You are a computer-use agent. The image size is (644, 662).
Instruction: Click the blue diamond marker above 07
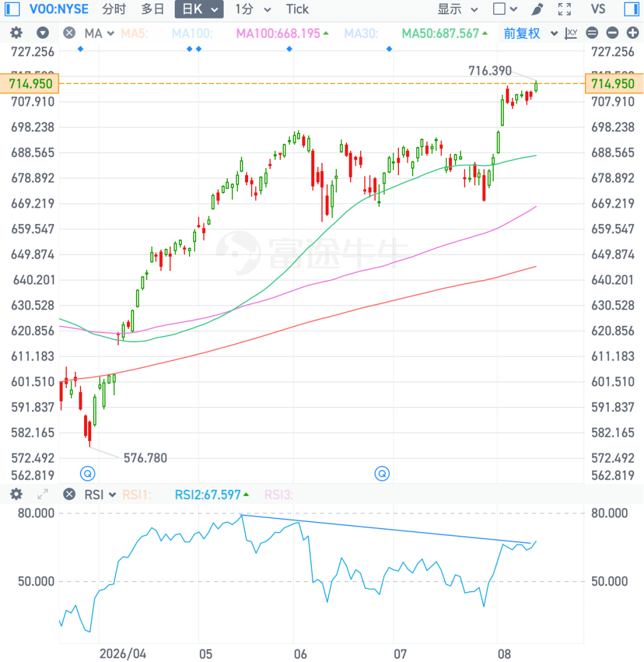[389, 49]
